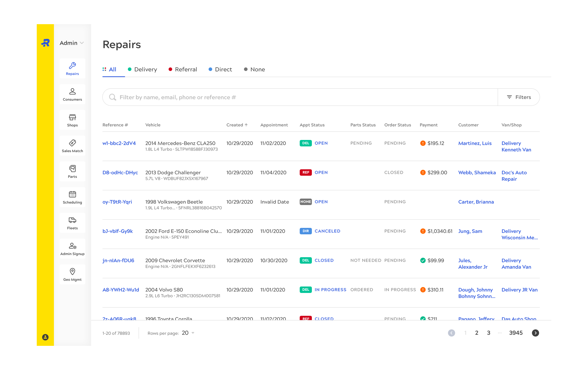Open the Scheduling calendar icon
Screen dimensions: 588x370
click(72, 197)
